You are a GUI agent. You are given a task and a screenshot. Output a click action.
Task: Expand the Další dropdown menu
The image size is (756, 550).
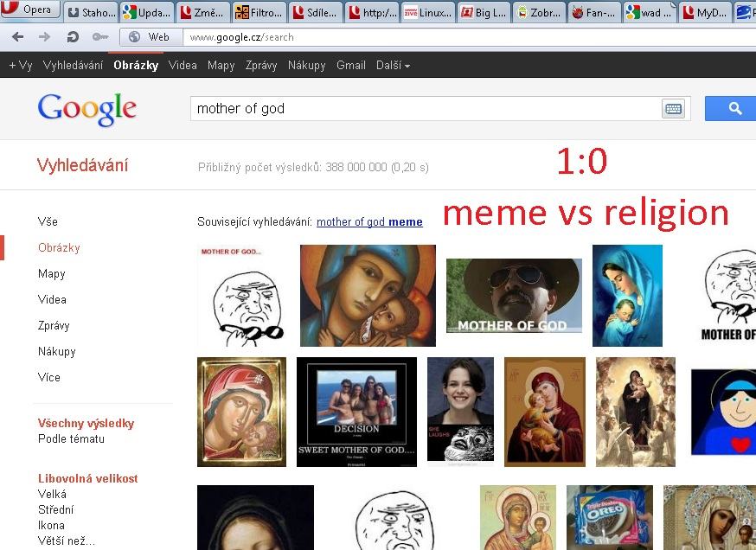click(x=393, y=65)
